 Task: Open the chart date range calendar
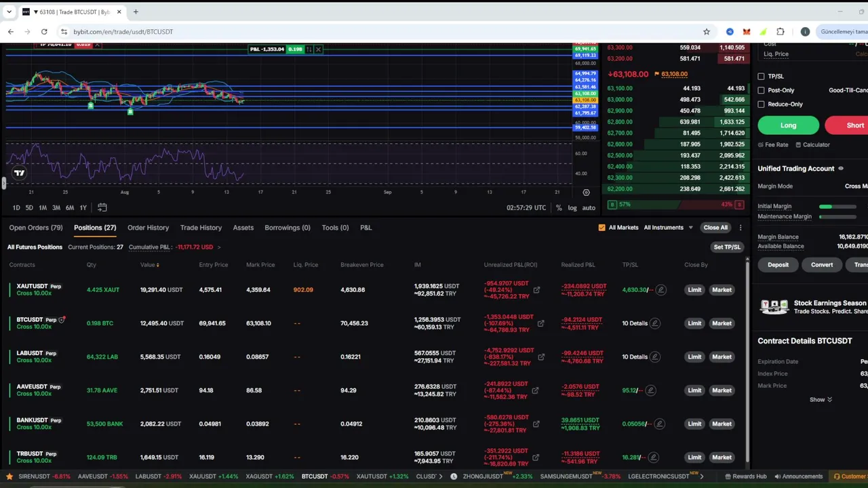102,207
